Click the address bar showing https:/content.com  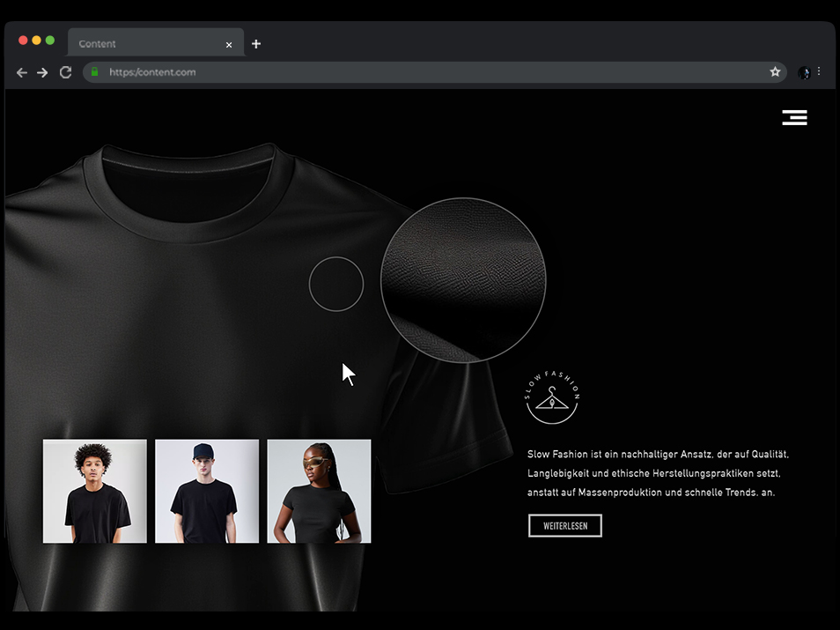click(x=434, y=72)
